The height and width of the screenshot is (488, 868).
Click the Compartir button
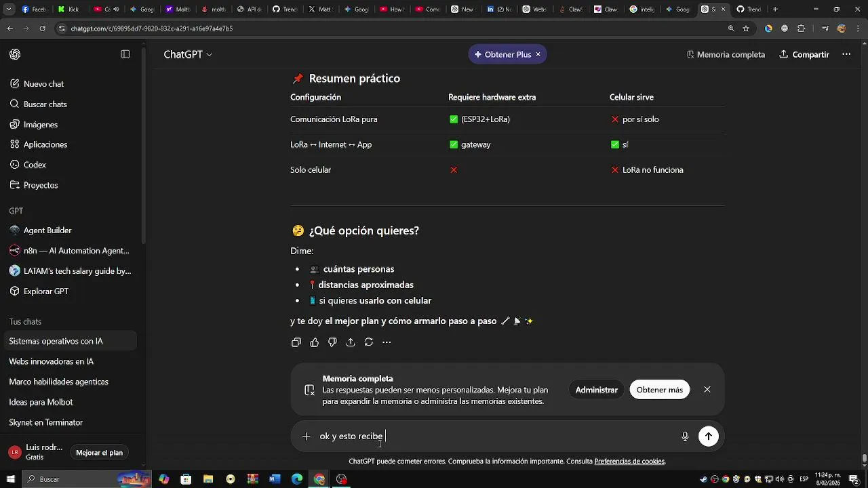pyautogui.click(x=804, y=54)
